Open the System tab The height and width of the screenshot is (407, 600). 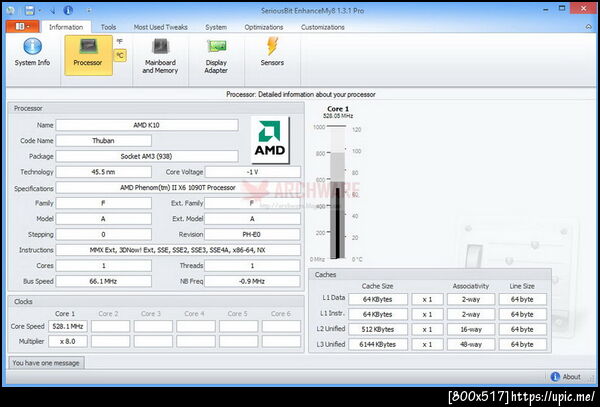pos(216,27)
